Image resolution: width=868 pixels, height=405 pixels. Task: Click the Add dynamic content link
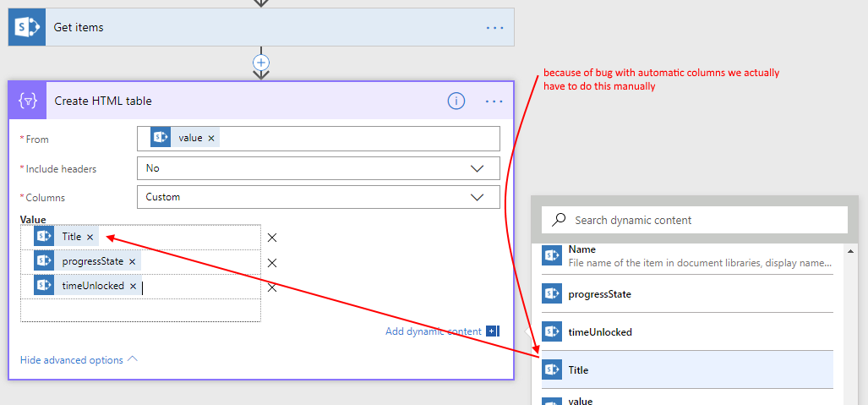tap(434, 331)
